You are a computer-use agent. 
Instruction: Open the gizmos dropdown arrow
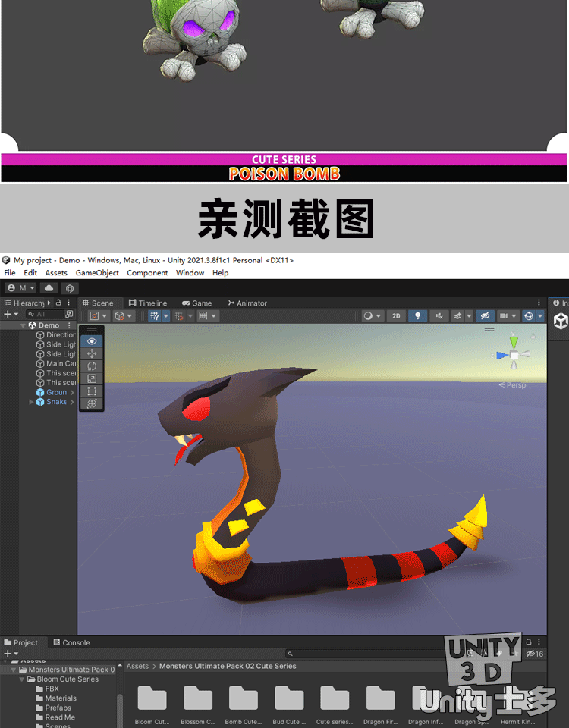click(x=540, y=316)
